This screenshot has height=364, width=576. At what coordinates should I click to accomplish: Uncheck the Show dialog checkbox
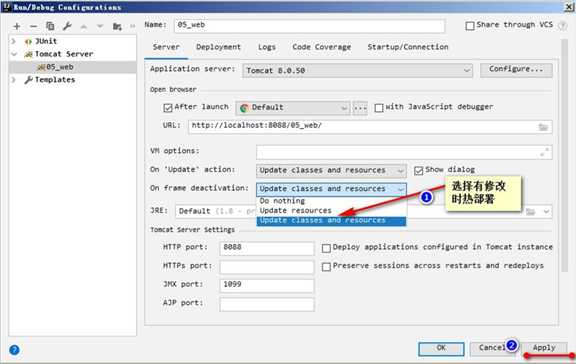(x=418, y=170)
